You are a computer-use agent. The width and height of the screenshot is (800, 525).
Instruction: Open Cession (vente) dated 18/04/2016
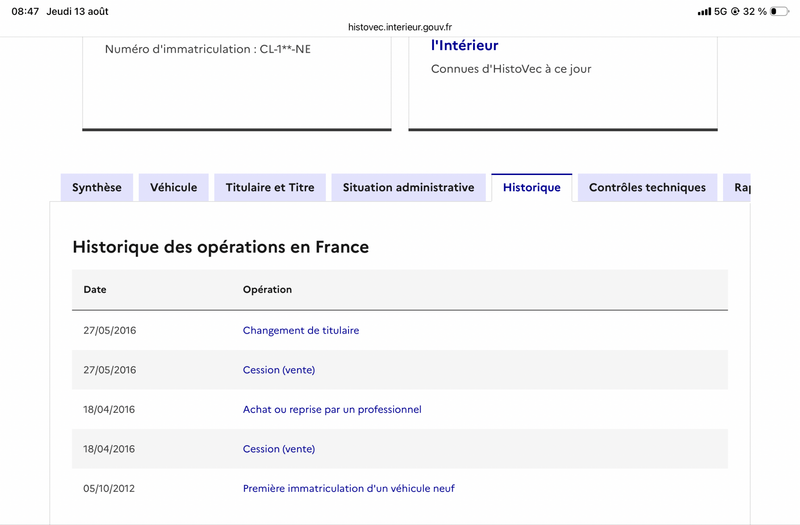[279, 449]
